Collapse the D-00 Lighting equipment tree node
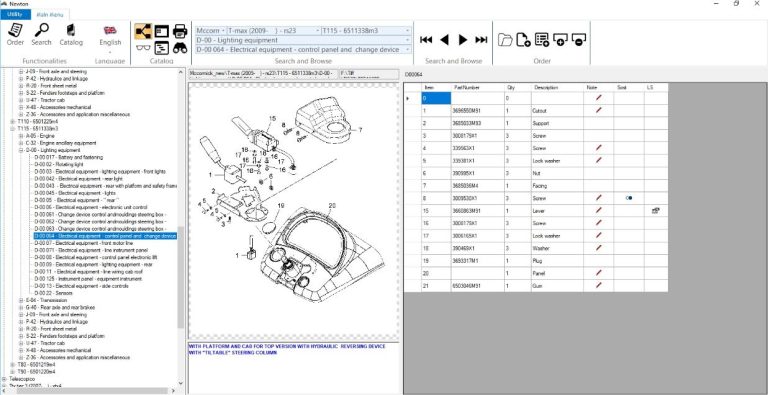 tap(22, 150)
